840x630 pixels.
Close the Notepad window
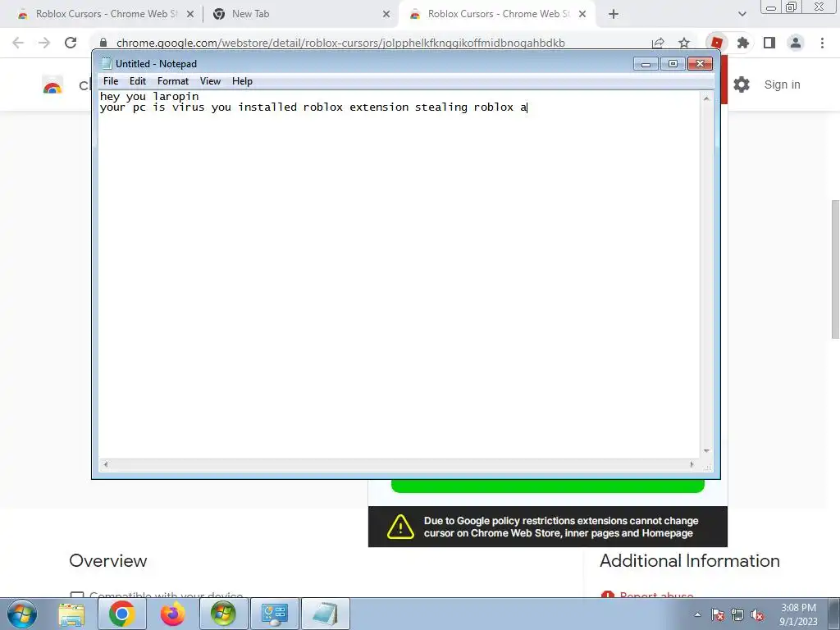(x=700, y=64)
